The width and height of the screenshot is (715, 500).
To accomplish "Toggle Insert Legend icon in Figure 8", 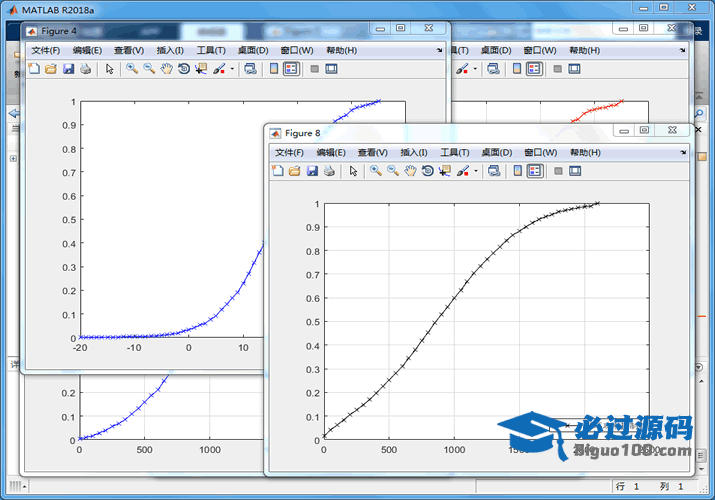I will coord(535,171).
